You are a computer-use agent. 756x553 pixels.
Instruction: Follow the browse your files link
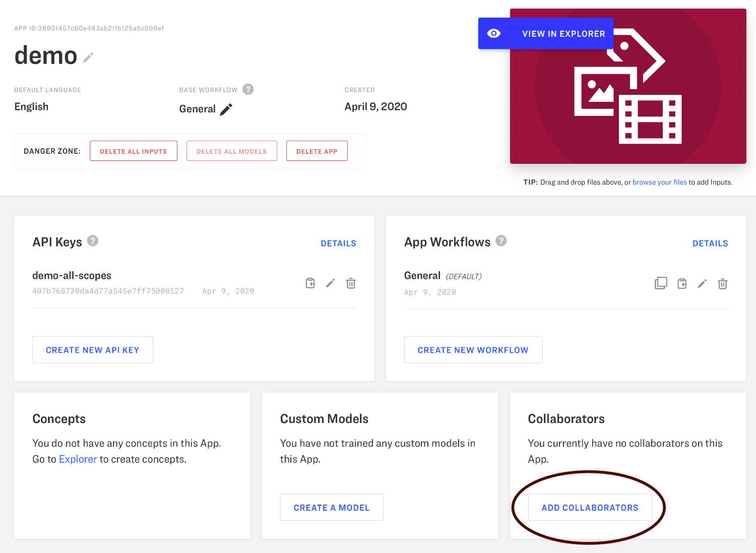[x=659, y=182]
